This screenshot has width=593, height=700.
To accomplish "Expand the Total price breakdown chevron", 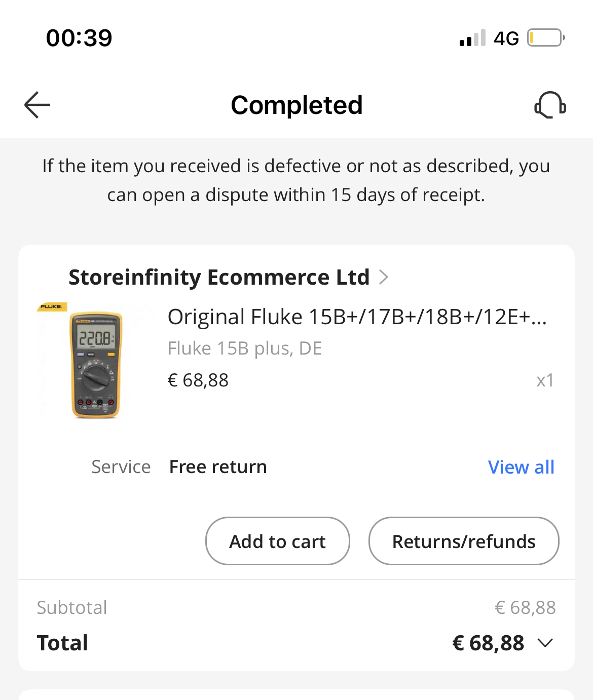I will tap(545, 643).
